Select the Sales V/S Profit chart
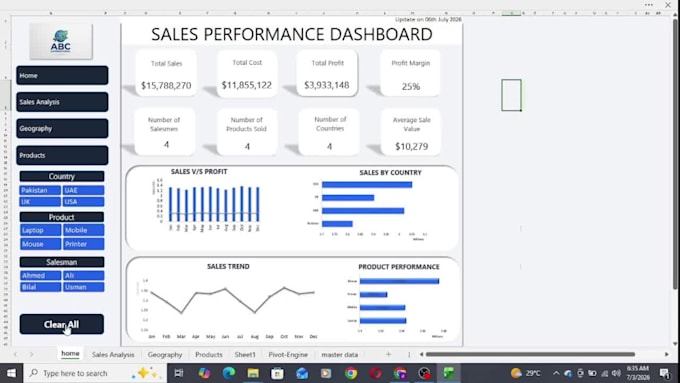 (x=206, y=202)
